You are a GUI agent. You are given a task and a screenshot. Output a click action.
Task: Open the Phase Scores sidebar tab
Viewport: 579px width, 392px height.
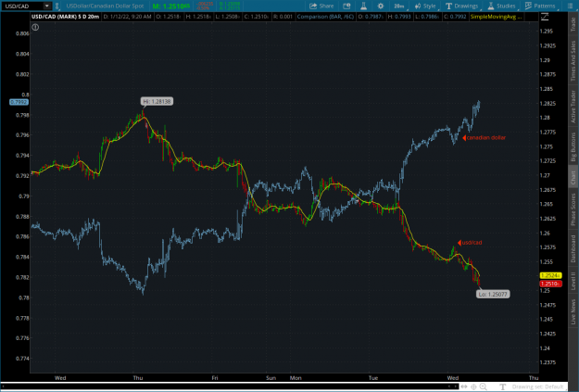tap(573, 209)
